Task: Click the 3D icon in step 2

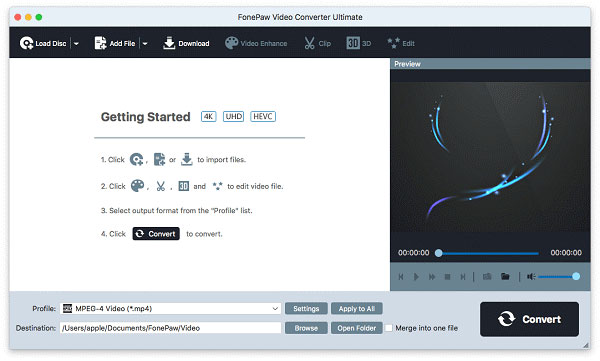Action: coord(184,186)
